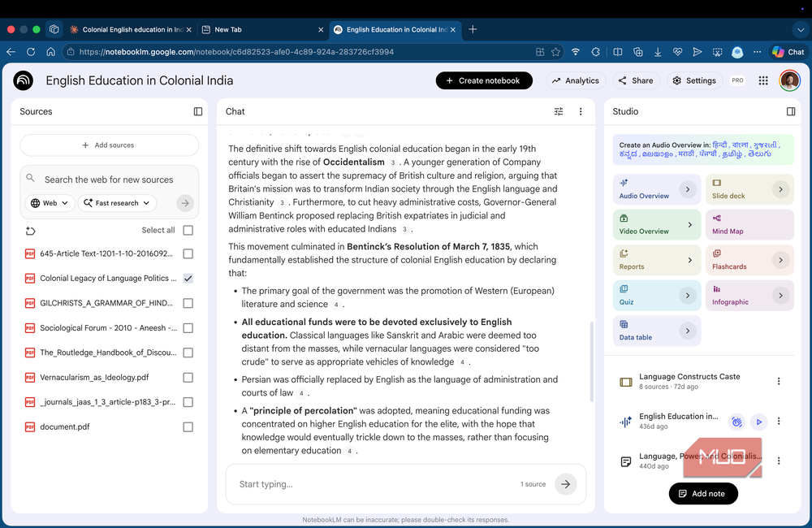
Task: Click the refresh sources icon
Action: point(31,231)
